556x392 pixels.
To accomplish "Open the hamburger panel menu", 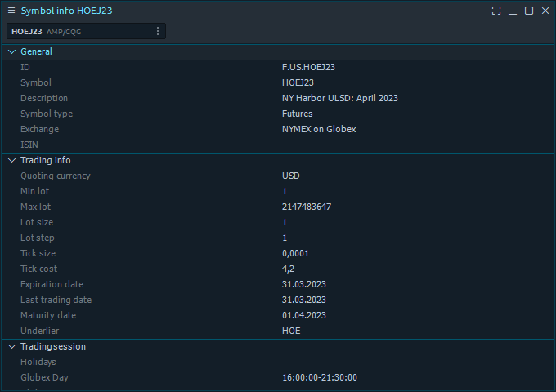I will pos(11,11).
